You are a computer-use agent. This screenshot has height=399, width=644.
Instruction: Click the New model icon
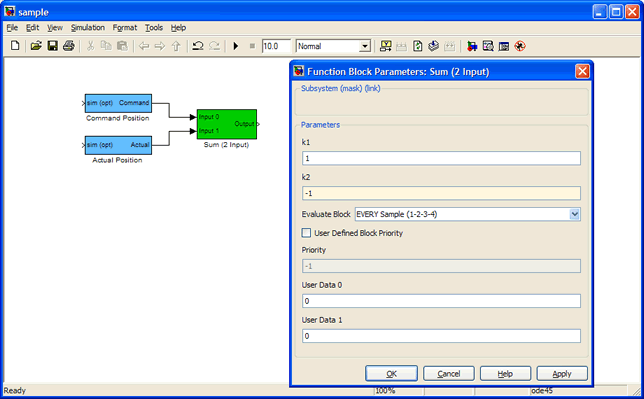(15, 46)
